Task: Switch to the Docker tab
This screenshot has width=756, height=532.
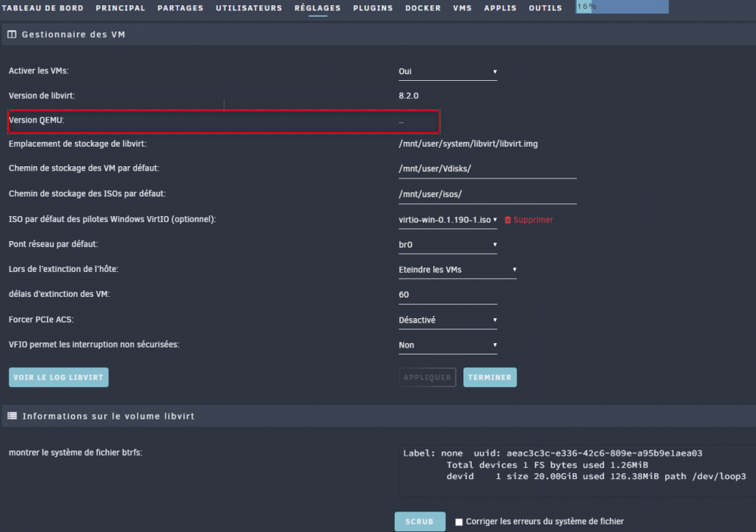Action: click(423, 8)
